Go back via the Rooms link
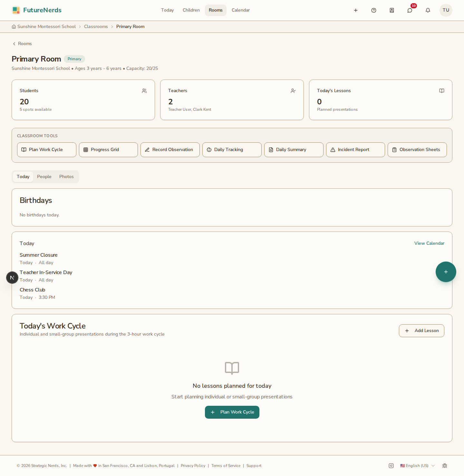Viewport: 464px width, 476px height. point(22,44)
